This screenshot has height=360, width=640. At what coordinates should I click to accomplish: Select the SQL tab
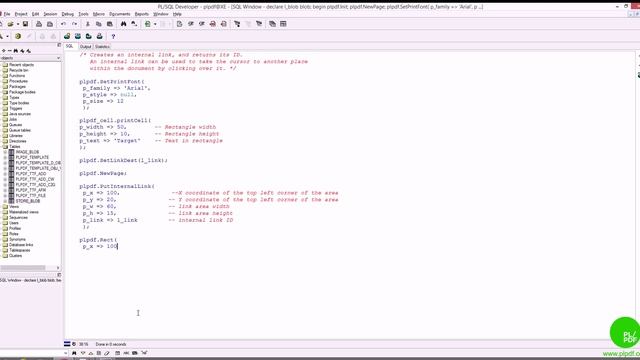pos(69,47)
